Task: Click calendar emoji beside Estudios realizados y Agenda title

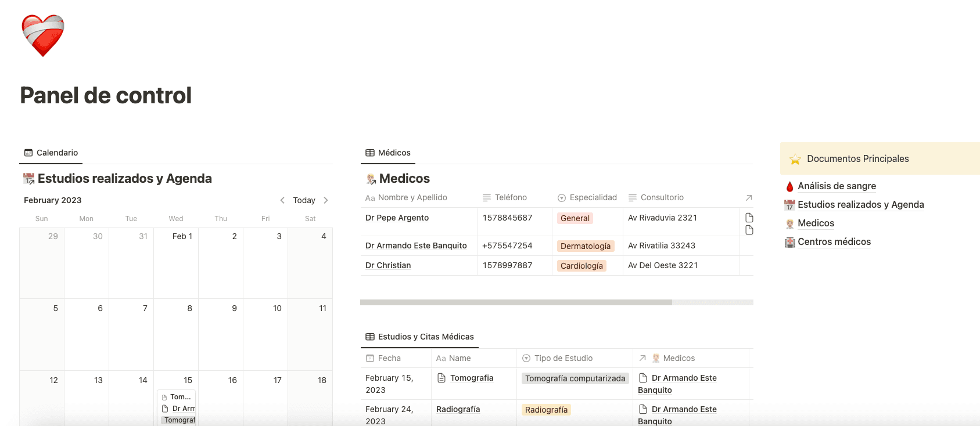Action: click(x=28, y=179)
